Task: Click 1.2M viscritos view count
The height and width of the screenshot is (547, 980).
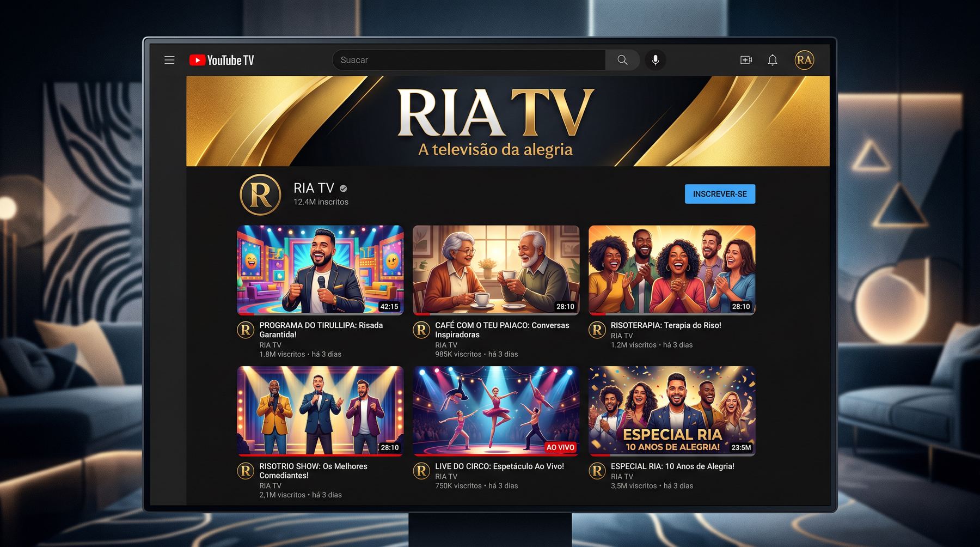Action: coord(634,345)
